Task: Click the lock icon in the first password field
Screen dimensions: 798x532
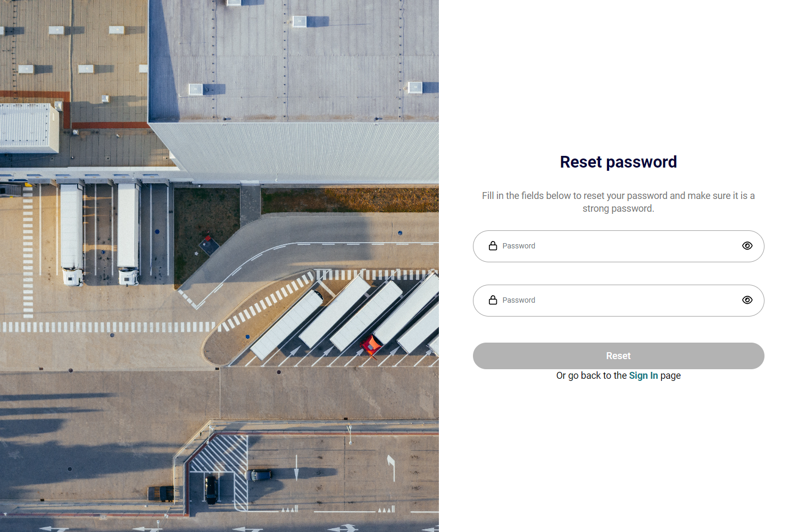Action: pos(493,246)
